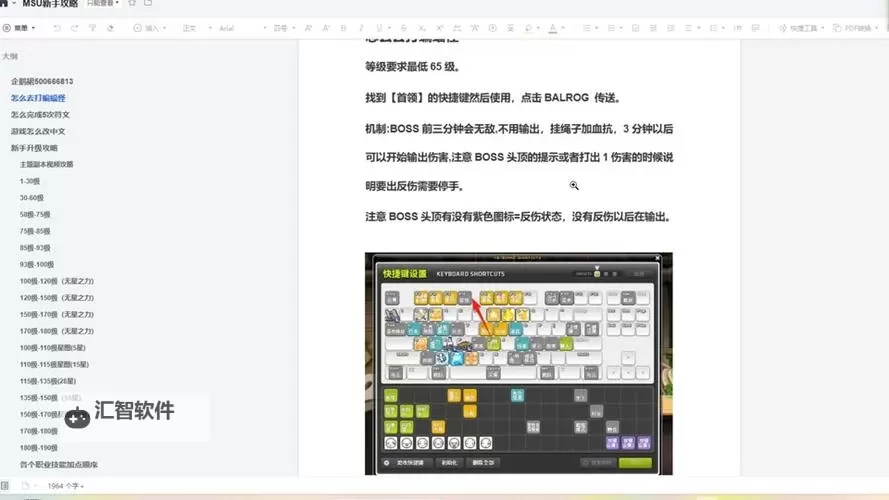The height and width of the screenshot is (500, 889).
Task: Go to outline item 100级-110级星图(5星)
Action: coord(53,348)
